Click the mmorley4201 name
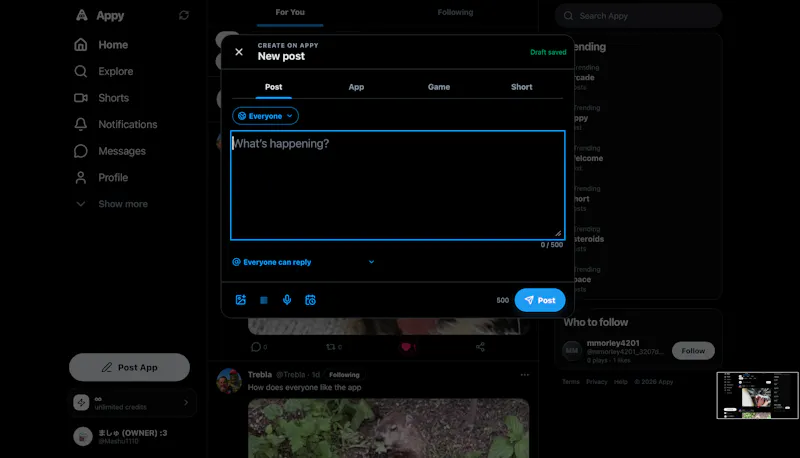The width and height of the screenshot is (800, 458). tap(613, 343)
